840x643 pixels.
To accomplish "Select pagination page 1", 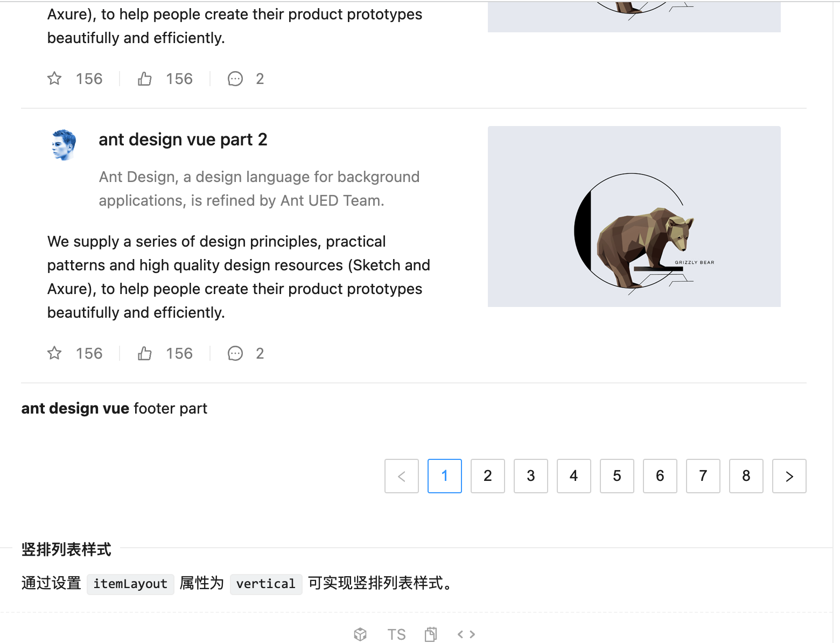I will click(x=445, y=476).
